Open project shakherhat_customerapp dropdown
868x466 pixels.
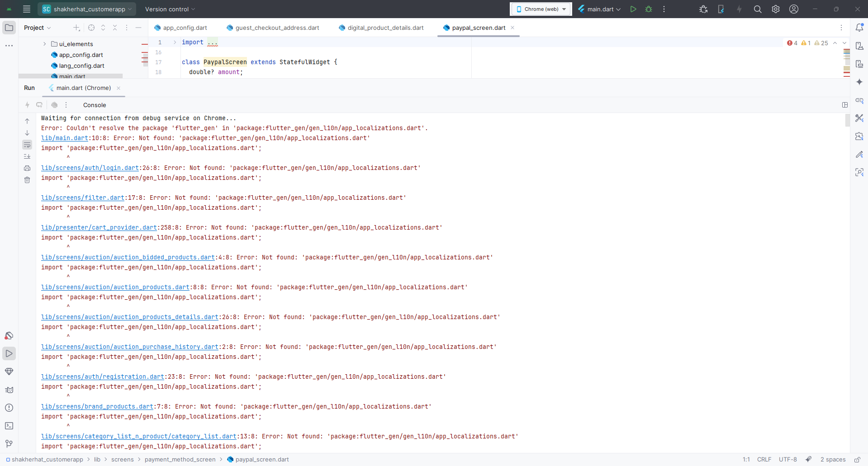[x=87, y=9]
